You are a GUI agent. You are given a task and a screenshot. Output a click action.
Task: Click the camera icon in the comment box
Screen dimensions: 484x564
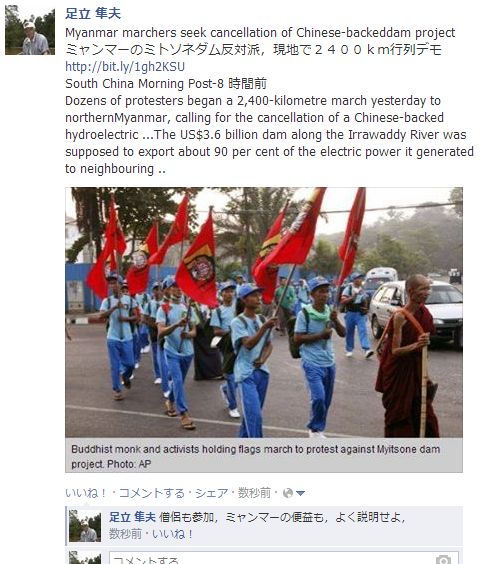click(443, 560)
